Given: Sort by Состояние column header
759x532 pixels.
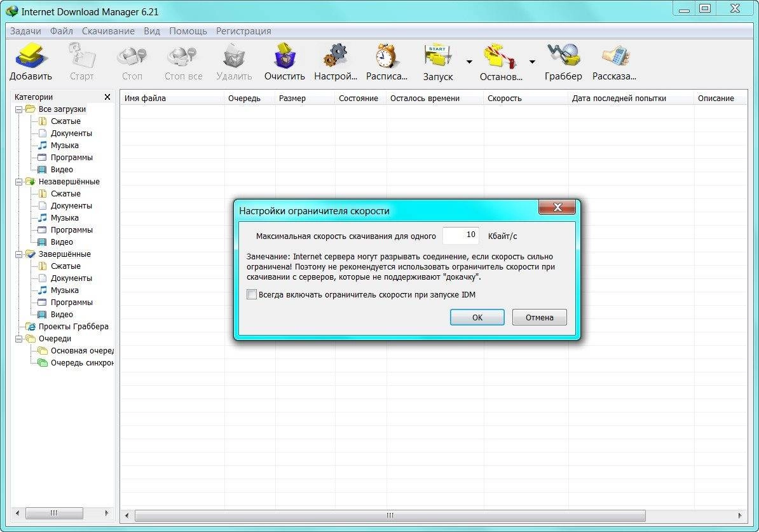Looking at the screenshot, I should coord(360,99).
